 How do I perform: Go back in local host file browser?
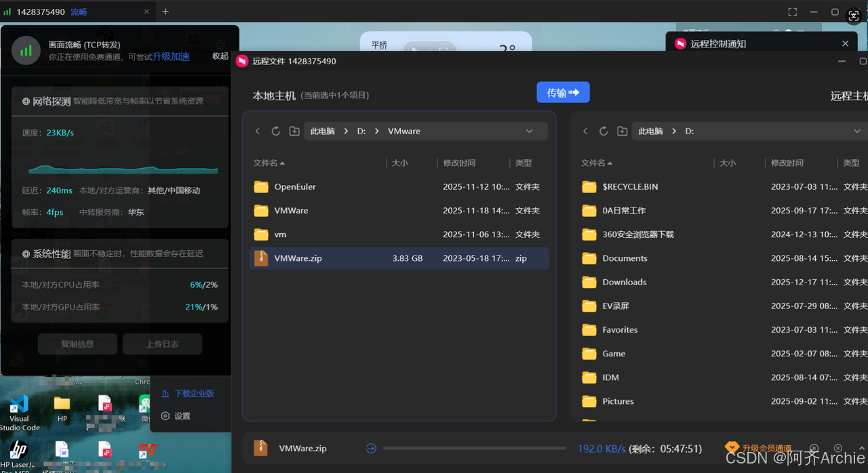258,131
